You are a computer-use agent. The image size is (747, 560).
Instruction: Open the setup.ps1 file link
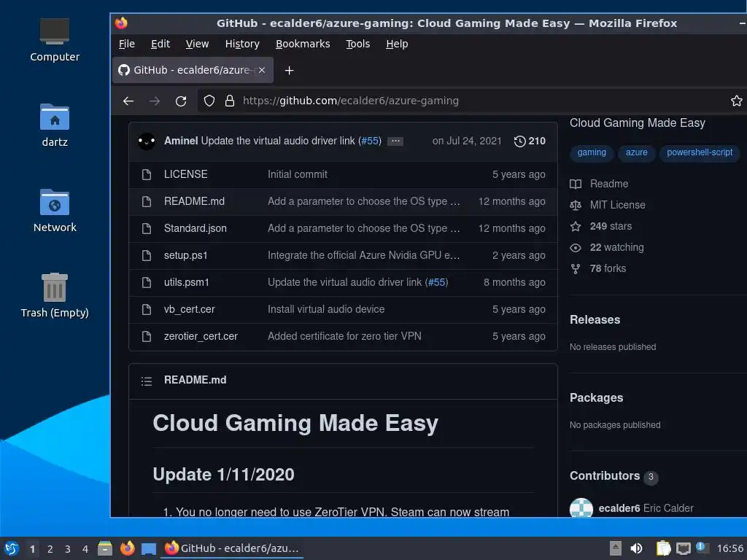coord(186,256)
